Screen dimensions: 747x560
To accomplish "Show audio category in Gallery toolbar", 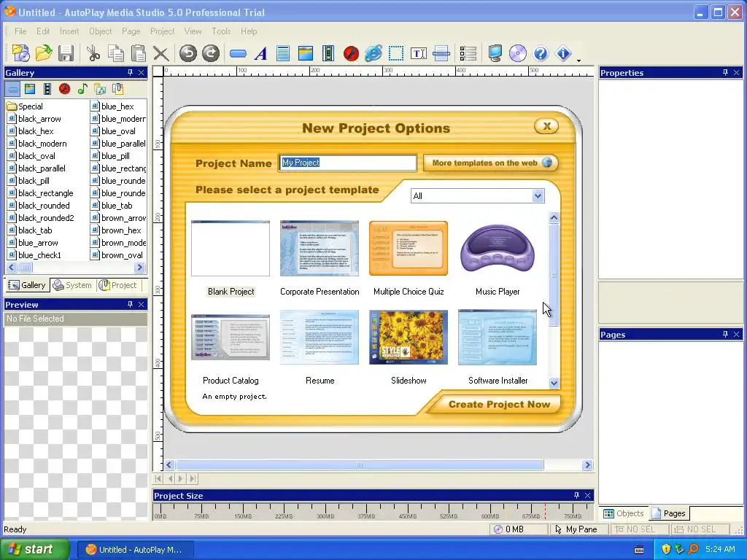I will [82, 89].
